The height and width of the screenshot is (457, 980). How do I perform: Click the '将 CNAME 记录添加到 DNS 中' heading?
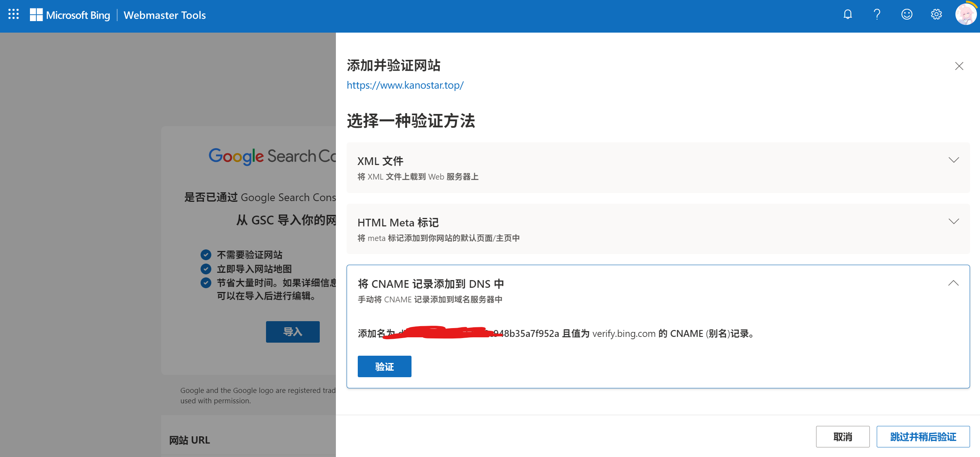point(431,284)
